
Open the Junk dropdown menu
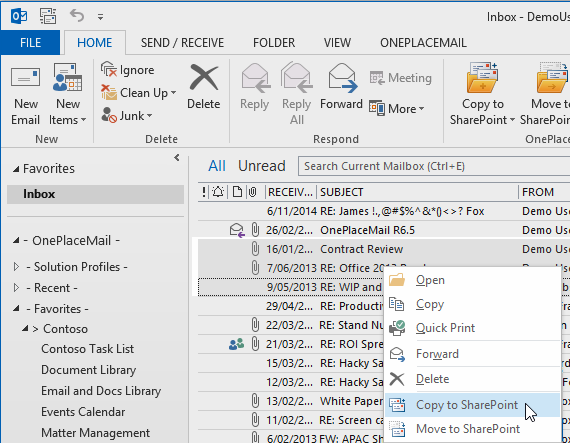click(127, 116)
